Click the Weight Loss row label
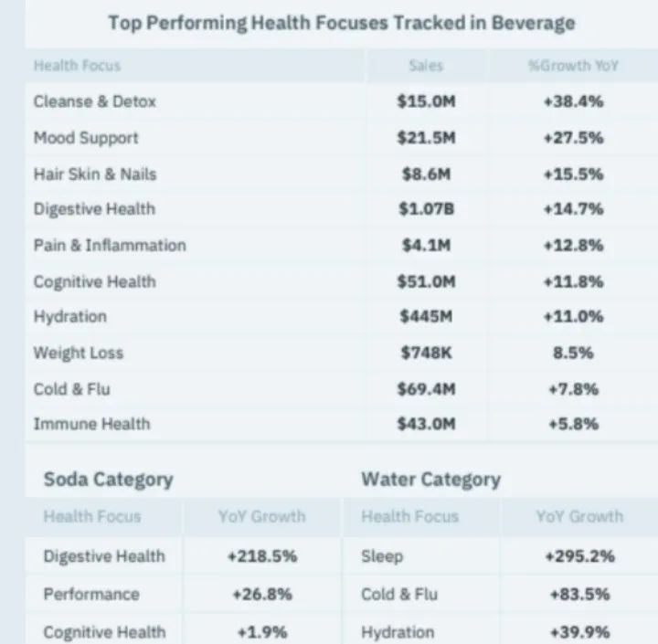This screenshot has height=644, width=658. tap(79, 353)
